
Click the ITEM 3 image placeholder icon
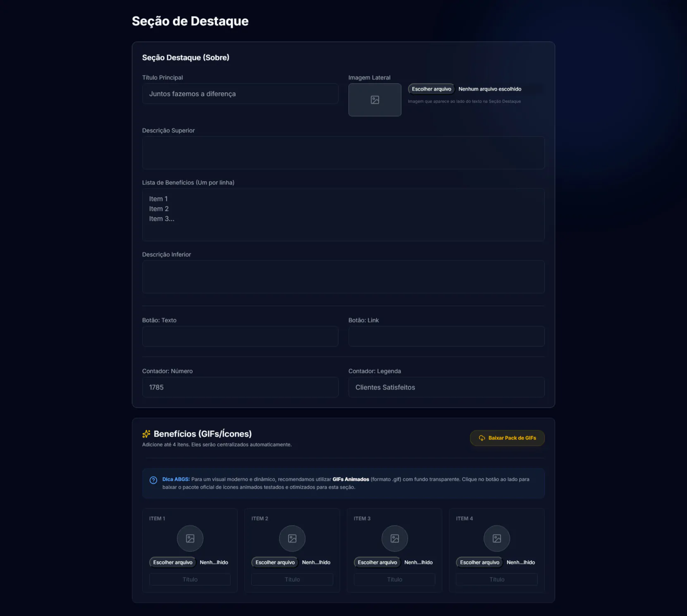coord(394,538)
